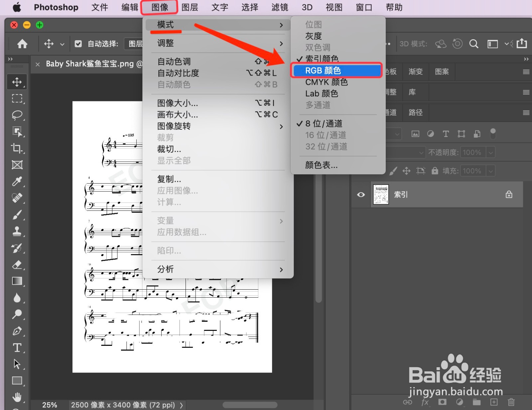Choose RGB 颜色 mode
This screenshot has width=532, height=410.
click(338, 70)
